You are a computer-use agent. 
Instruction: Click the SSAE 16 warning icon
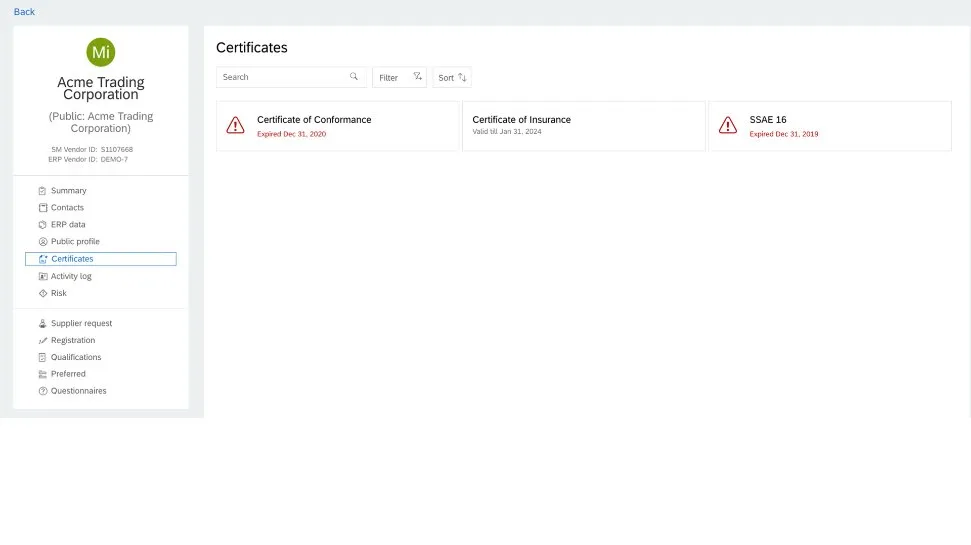(x=728, y=126)
